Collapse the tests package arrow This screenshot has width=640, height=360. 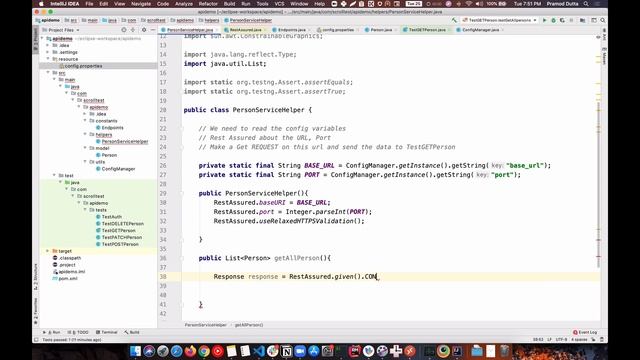click(x=85, y=210)
